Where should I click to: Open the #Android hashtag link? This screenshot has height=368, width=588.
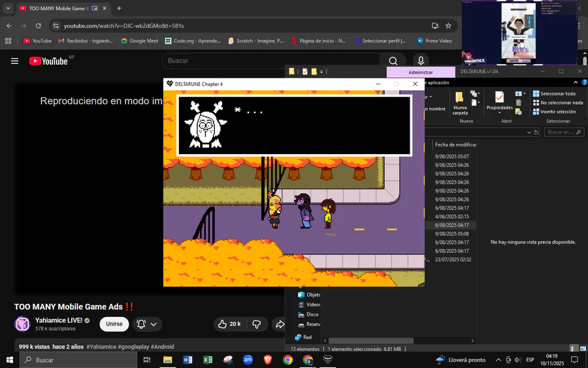(x=163, y=347)
